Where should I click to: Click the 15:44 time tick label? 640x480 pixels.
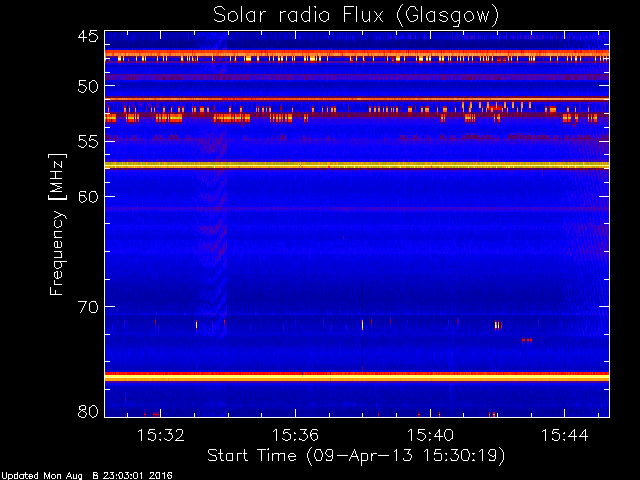[565, 435]
